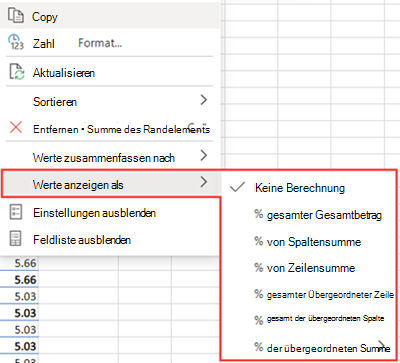The height and width of the screenshot is (363, 400).
Task: Select Einstellungen ausblenden entry
Action: click(110, 213)
